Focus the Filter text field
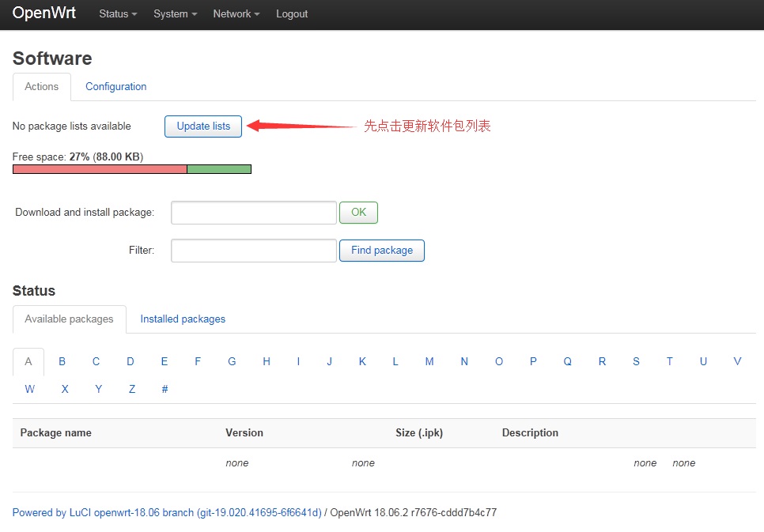The height and width of the screenshot is (532, 764). pos(254,251)
